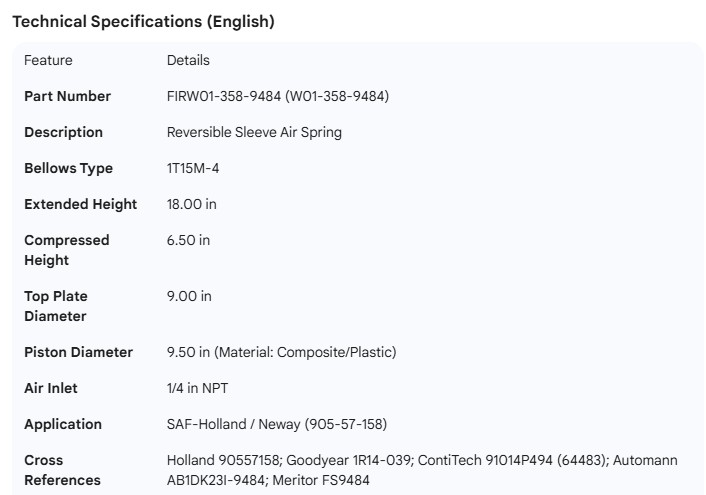Click the 6.50 in value
Image resolution: width=706 pixels, height=495 pixels.
[189, 240]
